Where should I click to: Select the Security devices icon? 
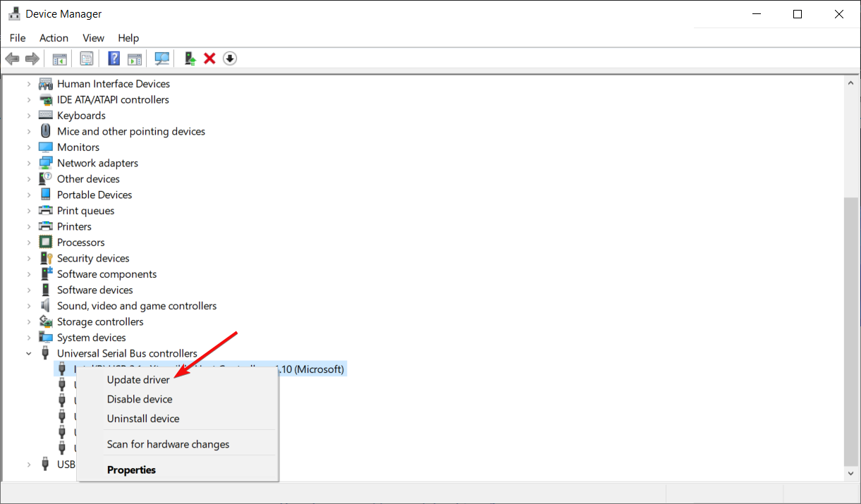[46, 258]
